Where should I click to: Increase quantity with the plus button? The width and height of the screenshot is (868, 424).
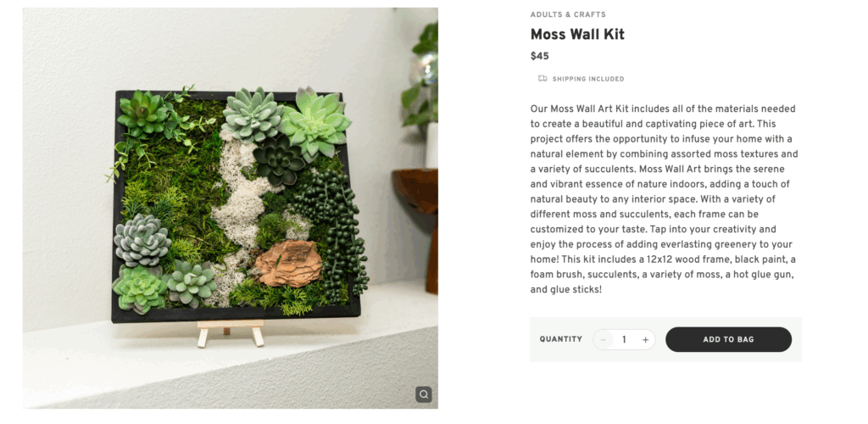[x=645, y=340]
